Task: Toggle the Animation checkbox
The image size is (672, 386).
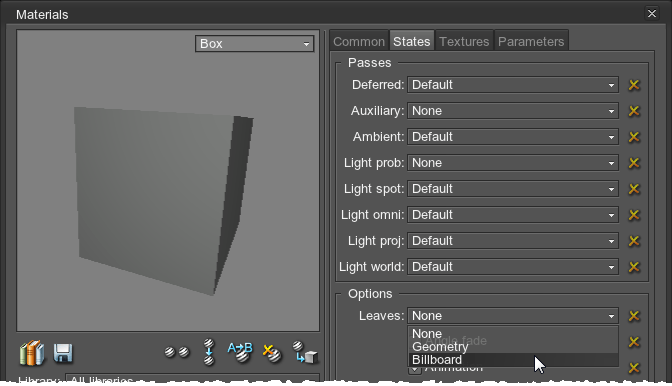Action: [x=414, y=368]
